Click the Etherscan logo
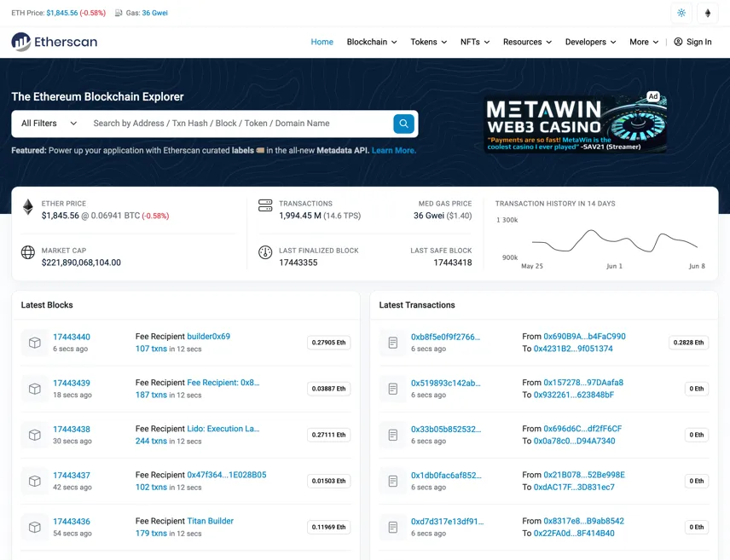The width and height of the screenshot is (730, 560). 55,42
